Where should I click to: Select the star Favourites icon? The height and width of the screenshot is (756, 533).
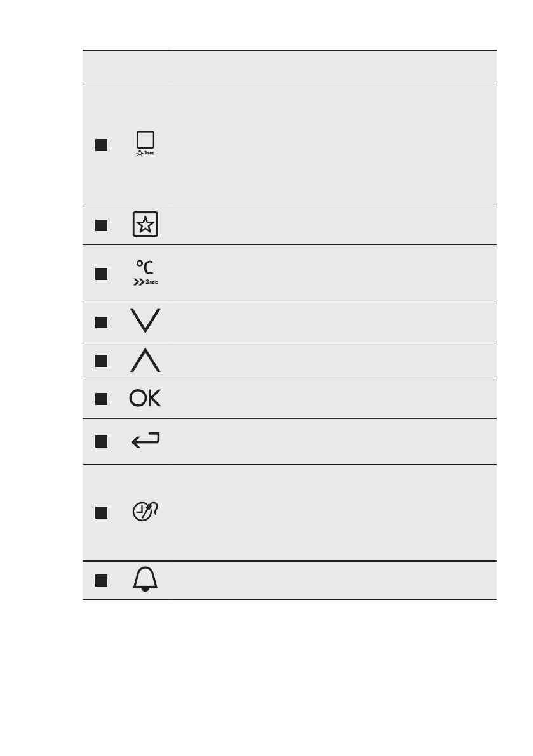coord(145,226)
